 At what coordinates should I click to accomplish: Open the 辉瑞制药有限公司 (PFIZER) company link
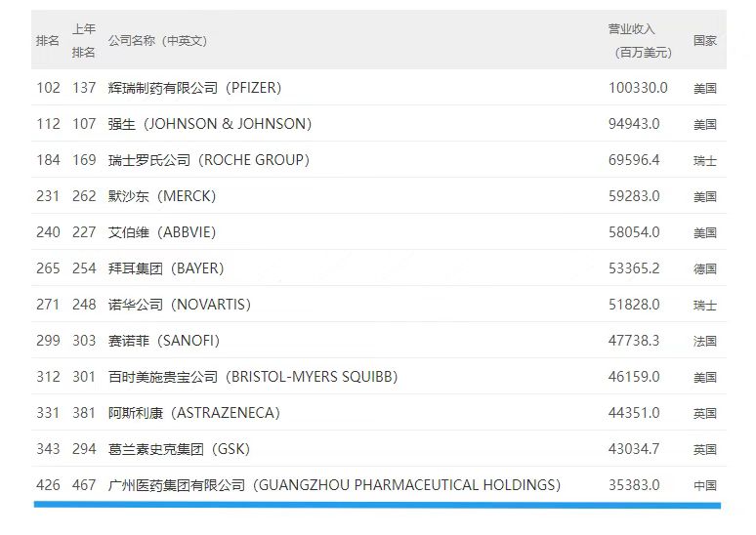(x=194, y=88)
